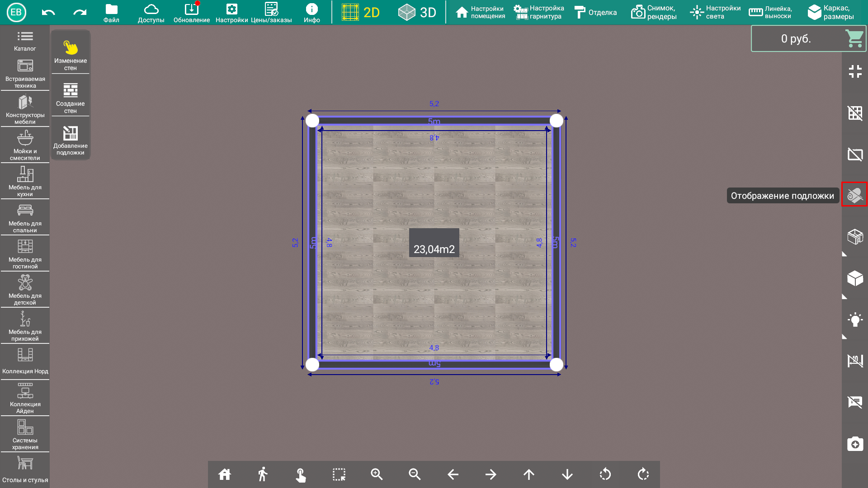Open Мебель для спальни category

(25, 218)
